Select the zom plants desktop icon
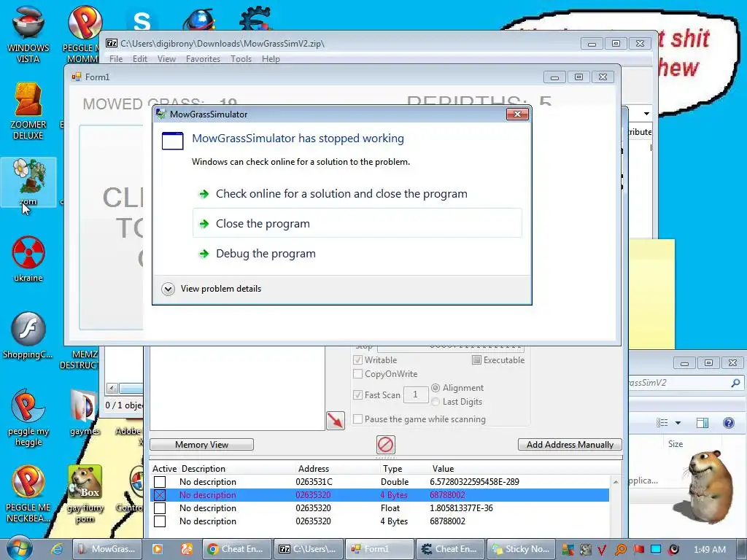The width and height of the screenshot is (747, 560). 28,182
